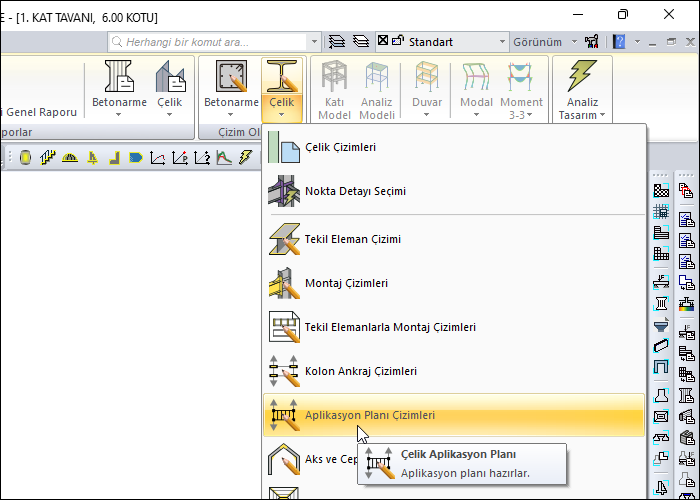This screenshot has height=500, width=700.
Task: Open the stacked layers icon
Action: click(x=361, y=42)
